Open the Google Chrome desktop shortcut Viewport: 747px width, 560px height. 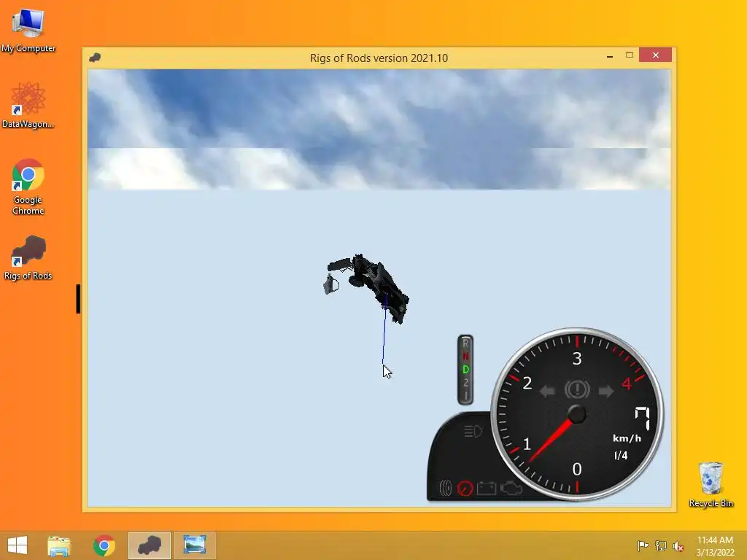(28, 187)
